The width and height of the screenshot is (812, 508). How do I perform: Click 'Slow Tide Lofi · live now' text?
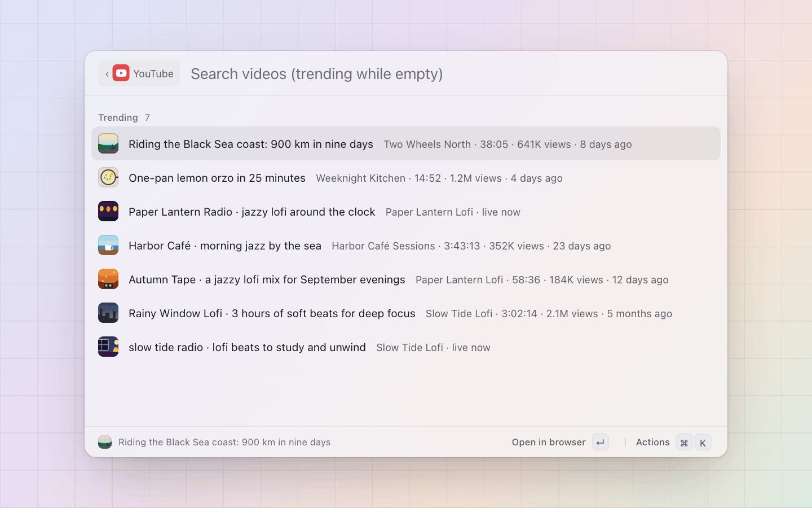tap(433, 348)
